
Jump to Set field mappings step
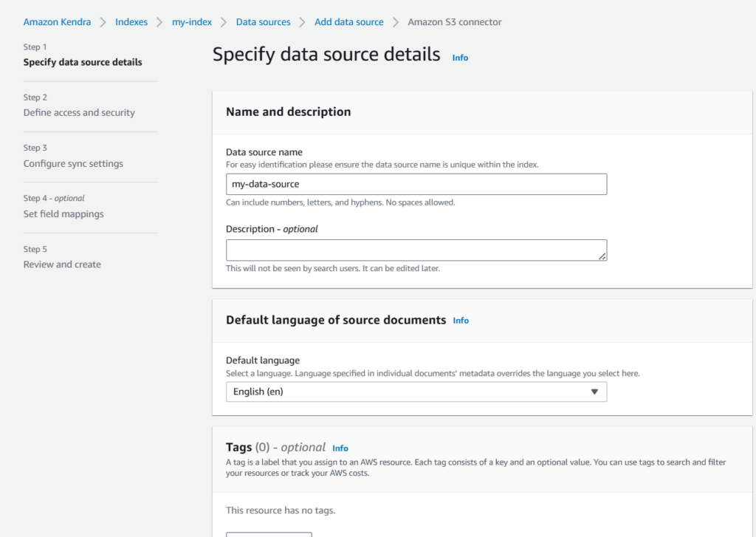click(x=63, y=214)
